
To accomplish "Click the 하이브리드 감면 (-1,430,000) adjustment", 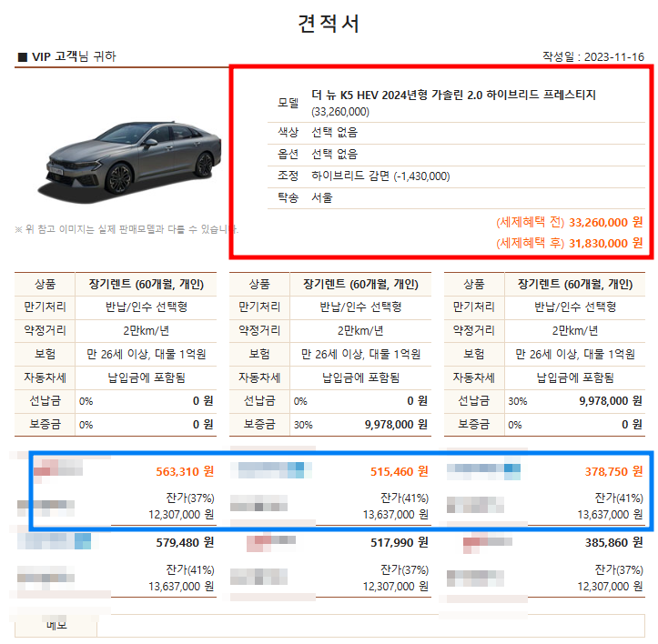I will tap(380, 176).
